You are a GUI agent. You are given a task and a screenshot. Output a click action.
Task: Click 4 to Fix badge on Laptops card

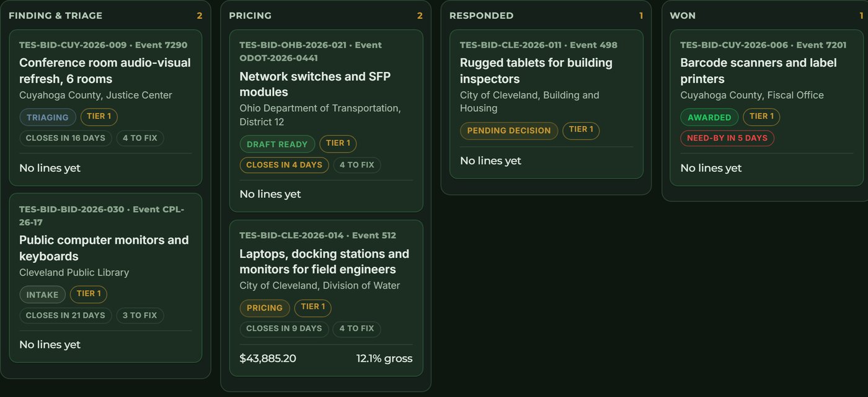356,329
